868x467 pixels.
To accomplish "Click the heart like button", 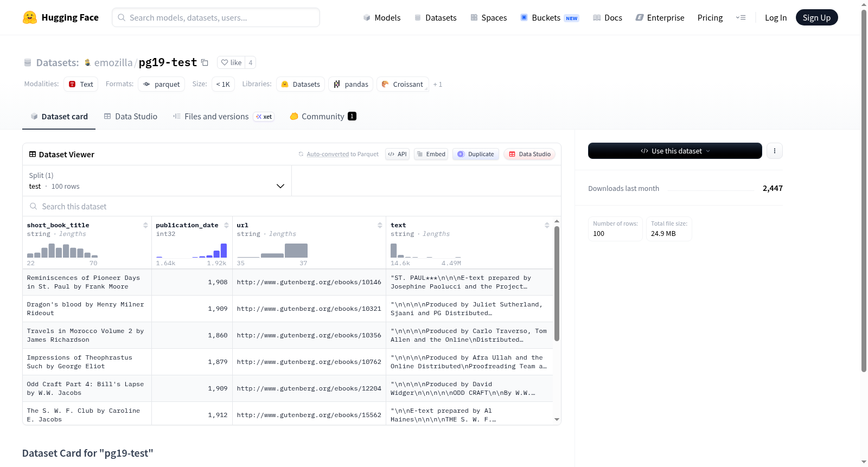I will [231, 62].
